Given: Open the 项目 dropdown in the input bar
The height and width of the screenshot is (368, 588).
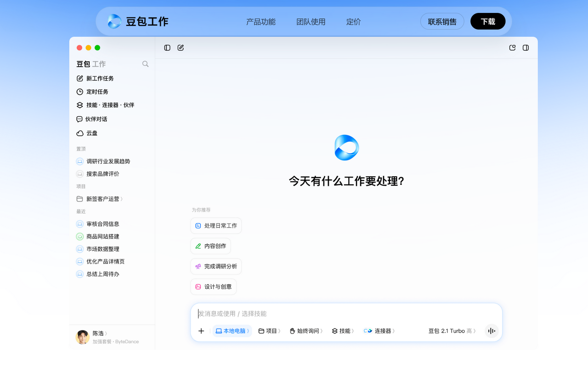Looking at the screenshot, I should click(x=269, y=331).
